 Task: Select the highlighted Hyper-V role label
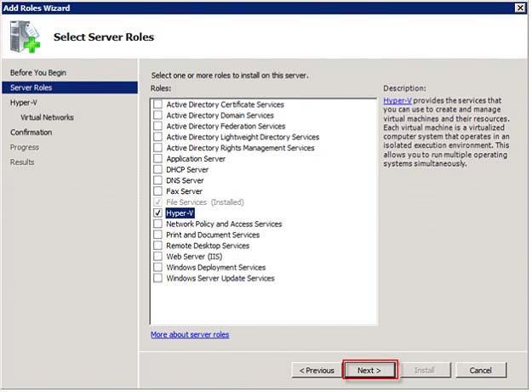180,213
